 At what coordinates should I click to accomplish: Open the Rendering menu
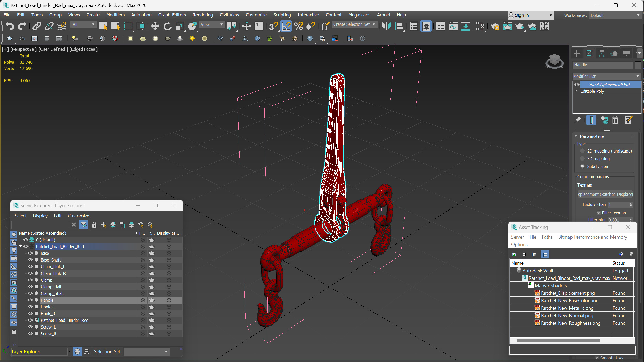tap(203, 15)
